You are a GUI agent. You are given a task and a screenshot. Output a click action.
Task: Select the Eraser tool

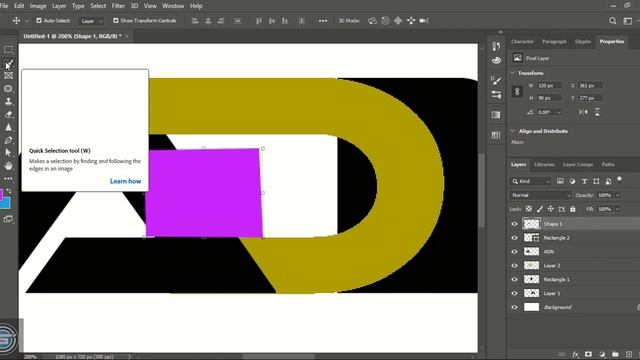pyautogui.click(x=8, y=114)
